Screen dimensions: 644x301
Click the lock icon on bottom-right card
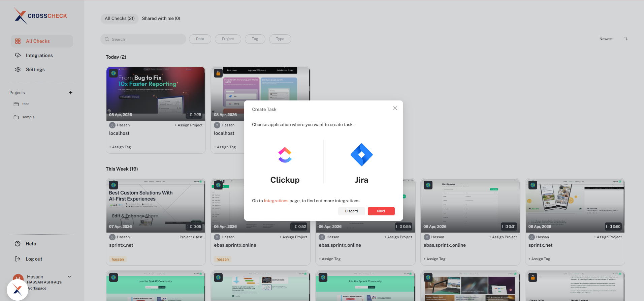pyautogui.click(x=533, y=278)
